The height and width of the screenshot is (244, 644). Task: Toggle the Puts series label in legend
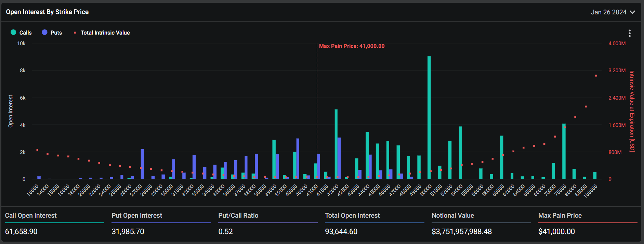point(56,33)
